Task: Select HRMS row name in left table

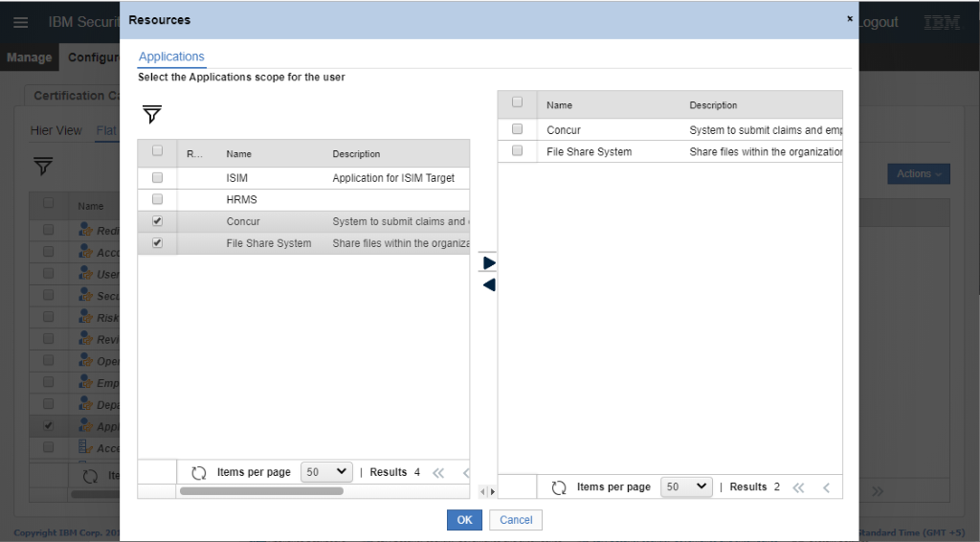Action: click(242, 199)
